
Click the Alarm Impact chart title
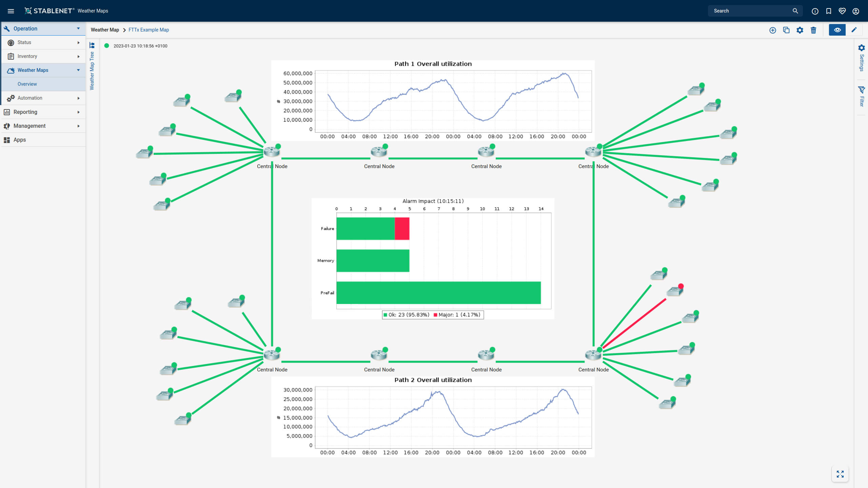[433, 201]
